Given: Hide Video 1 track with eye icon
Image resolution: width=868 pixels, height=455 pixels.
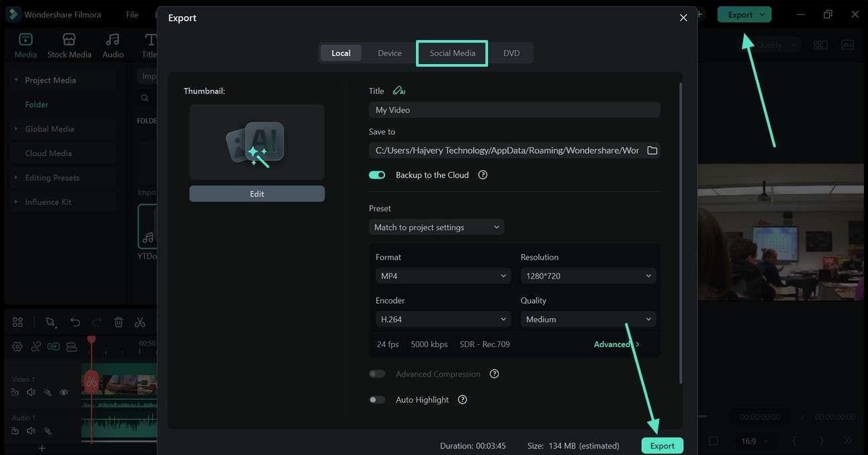Looking at the screenshot, I should coord(64,392).
